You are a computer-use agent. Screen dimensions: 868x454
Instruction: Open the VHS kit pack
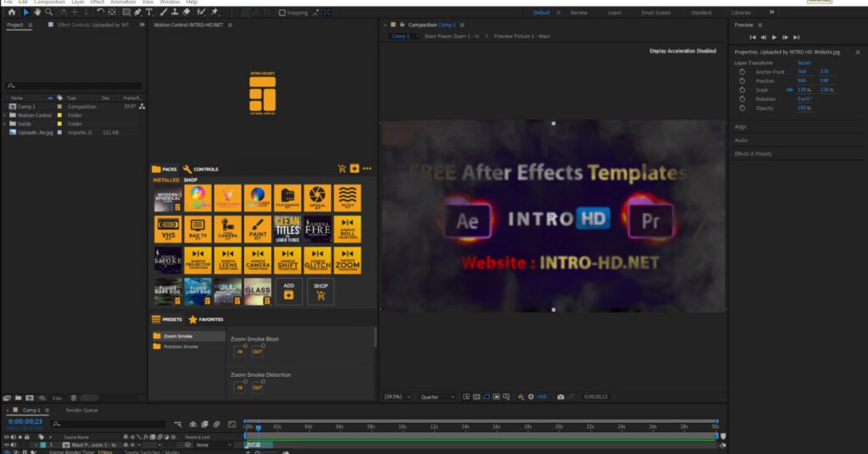[x=168, y=229]
